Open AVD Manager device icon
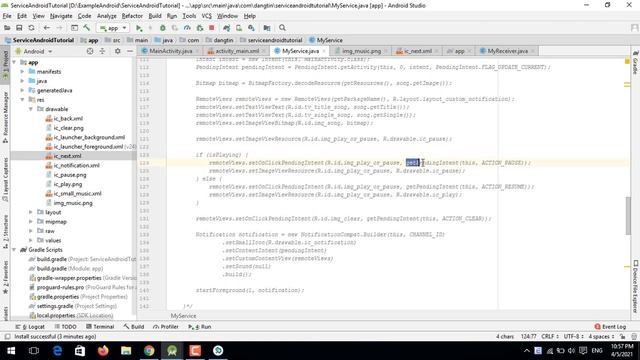Image resolution: width=640 pixels, height=360 pixels. pyautogui.click(x=239, y=28)
